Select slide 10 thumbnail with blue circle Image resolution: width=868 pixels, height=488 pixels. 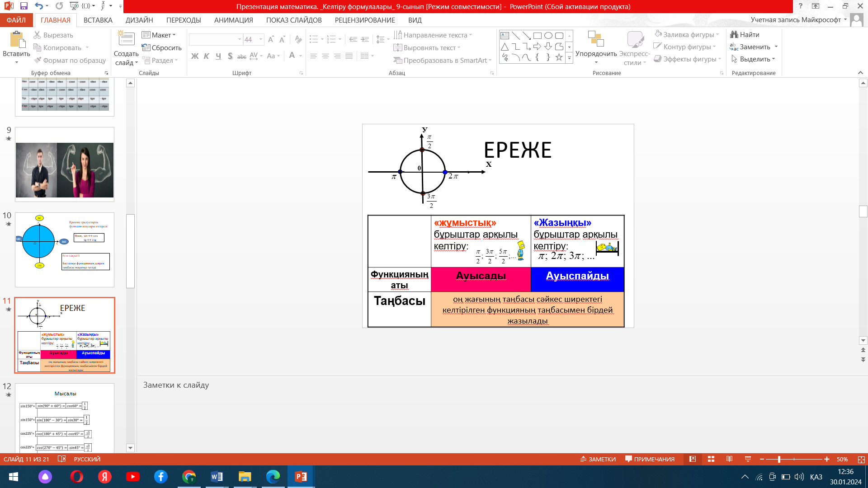point(65,249)
